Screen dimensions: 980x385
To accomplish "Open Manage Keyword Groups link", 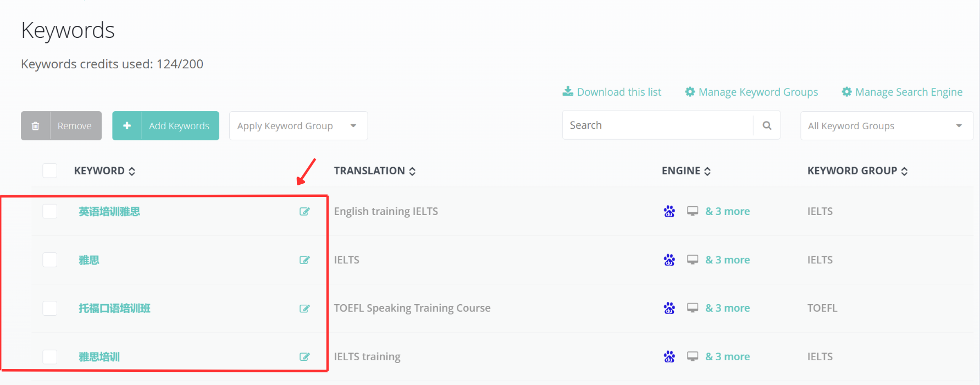I will tap(751, 92).
